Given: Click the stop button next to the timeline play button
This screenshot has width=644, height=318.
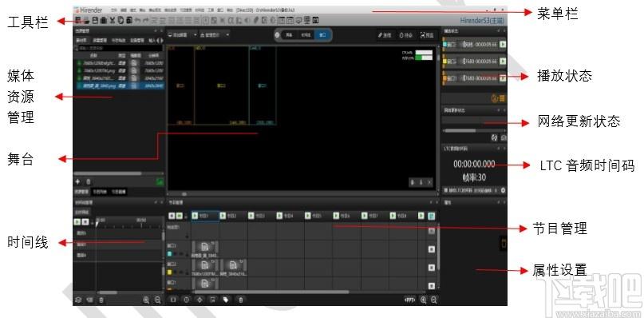Looking at the screenshot, I should click(x=85, y=222).
